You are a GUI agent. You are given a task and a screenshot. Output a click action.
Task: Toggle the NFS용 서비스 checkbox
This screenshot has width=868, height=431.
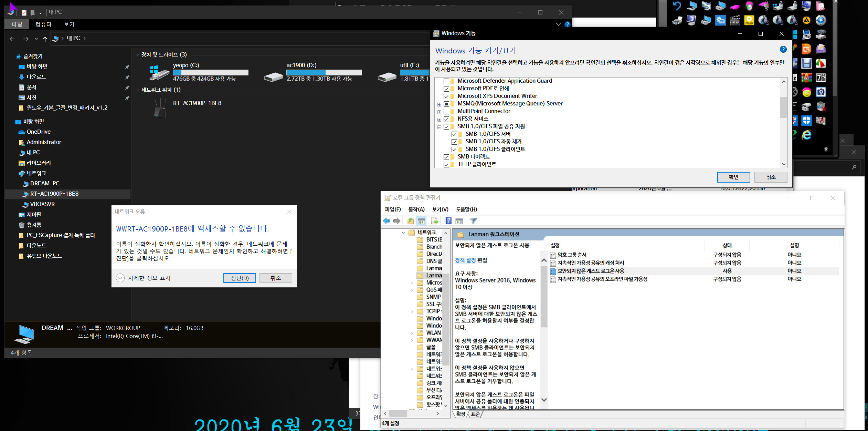pyautogui.click(x=446, y=119)
